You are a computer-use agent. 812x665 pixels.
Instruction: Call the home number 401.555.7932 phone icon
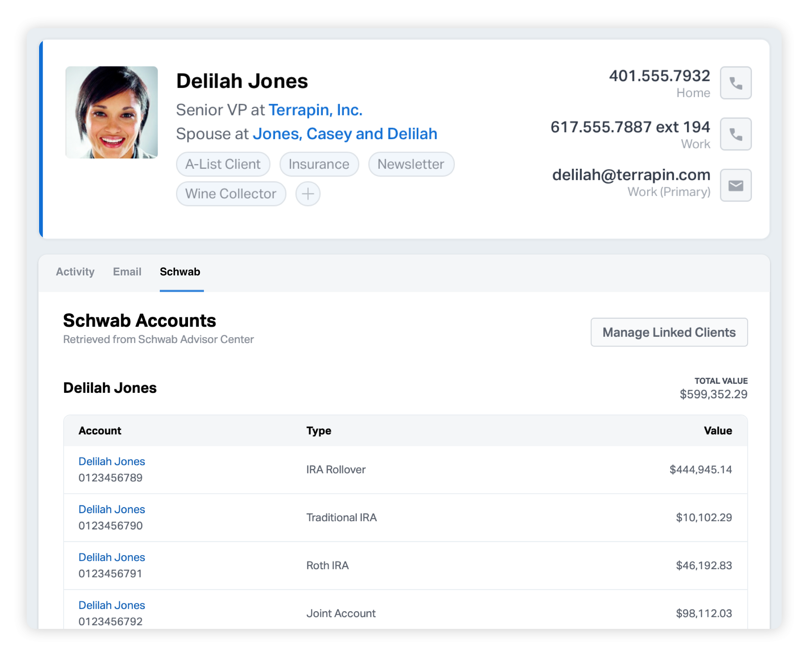click(735, 83)
